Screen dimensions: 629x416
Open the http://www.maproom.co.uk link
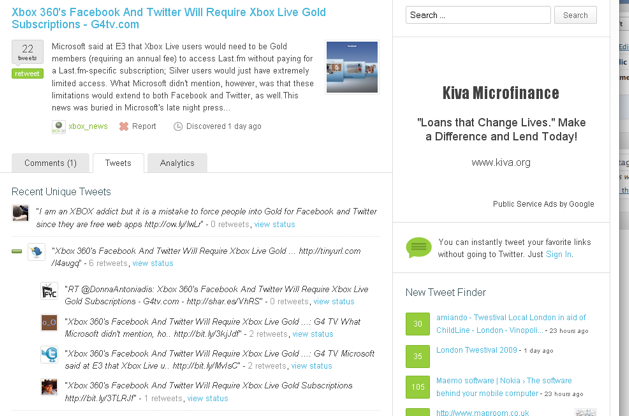click(483, 412)
